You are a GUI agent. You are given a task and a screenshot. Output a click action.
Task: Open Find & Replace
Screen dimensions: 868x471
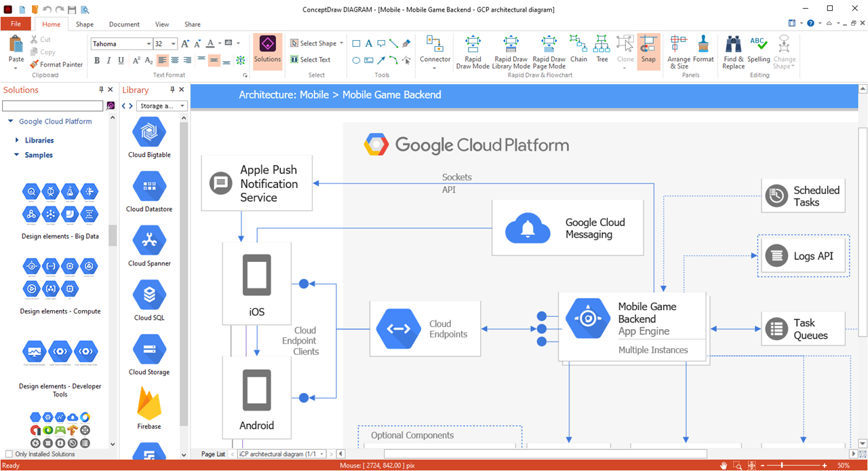pyautogui.click(x=733, y=52)
